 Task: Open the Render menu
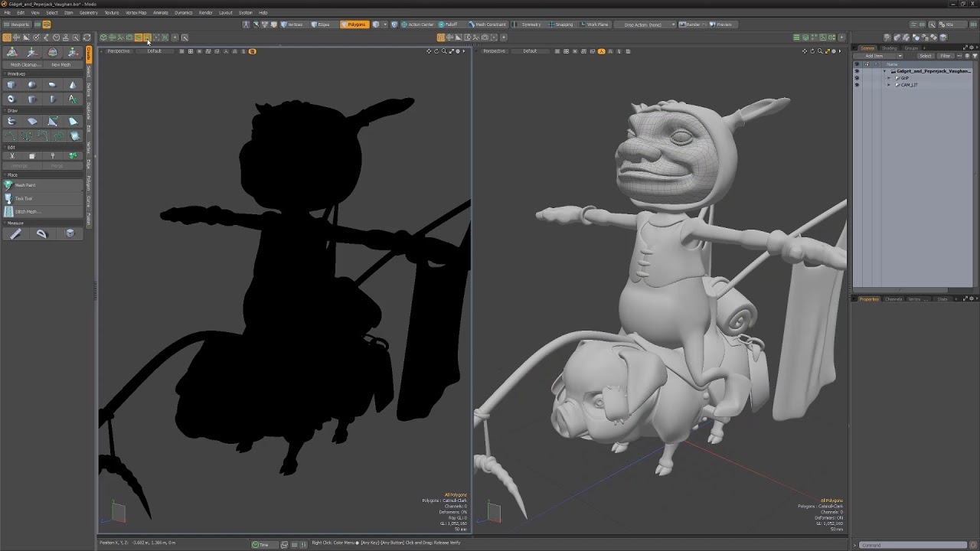tap(205, 13)
